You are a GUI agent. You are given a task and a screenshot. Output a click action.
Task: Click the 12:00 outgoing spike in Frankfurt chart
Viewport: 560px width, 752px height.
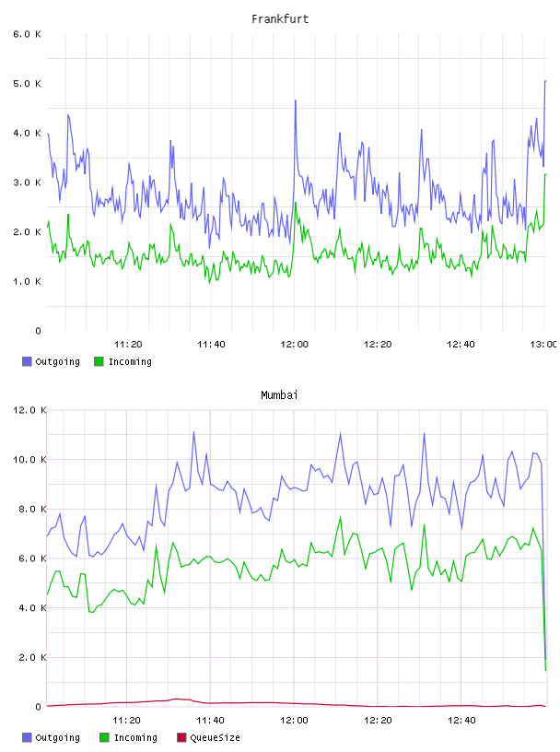[296, 101]
